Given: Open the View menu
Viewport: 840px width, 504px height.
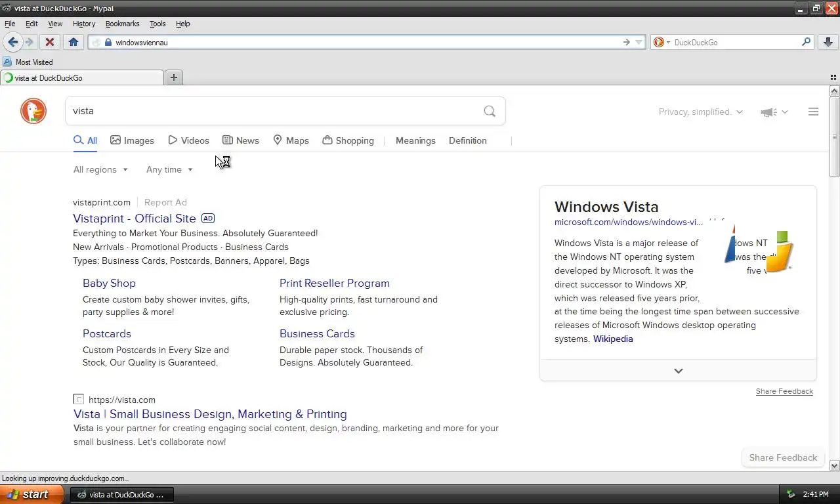Looking at the screenshot, I should click(55, 24).
